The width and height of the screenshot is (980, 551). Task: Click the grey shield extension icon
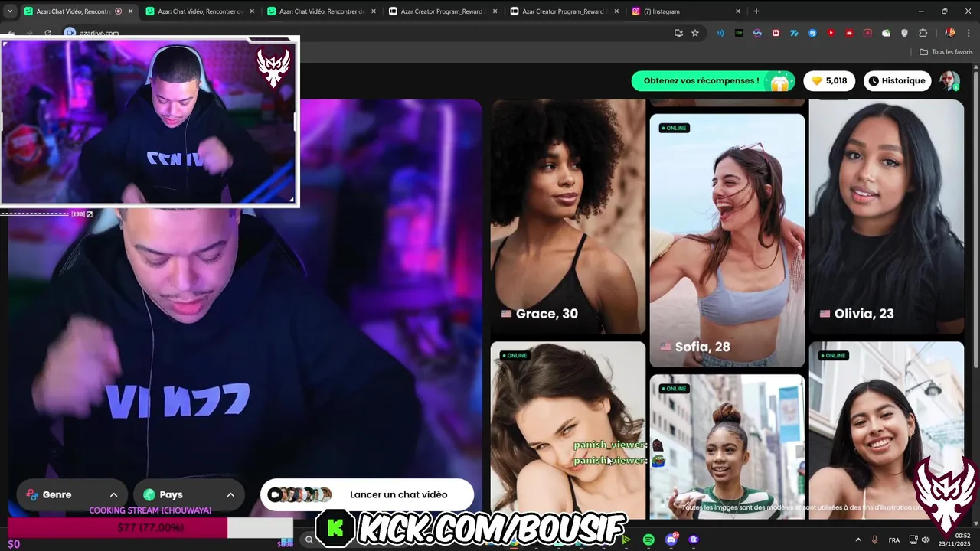[904, 33]
